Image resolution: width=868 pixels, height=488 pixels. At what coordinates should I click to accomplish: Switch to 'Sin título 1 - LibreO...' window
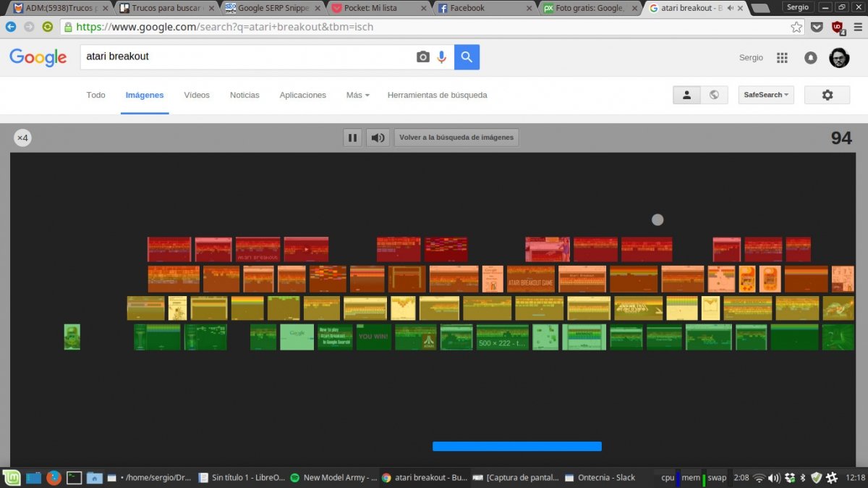coord(242,477)
